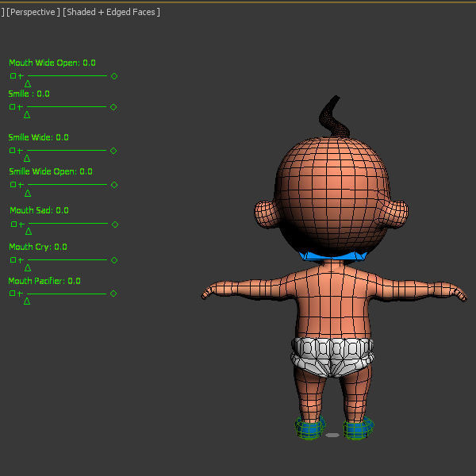Click the Mouth Sad slider track line
This screenshot has width=476, height=476.
tap(68, 224)
